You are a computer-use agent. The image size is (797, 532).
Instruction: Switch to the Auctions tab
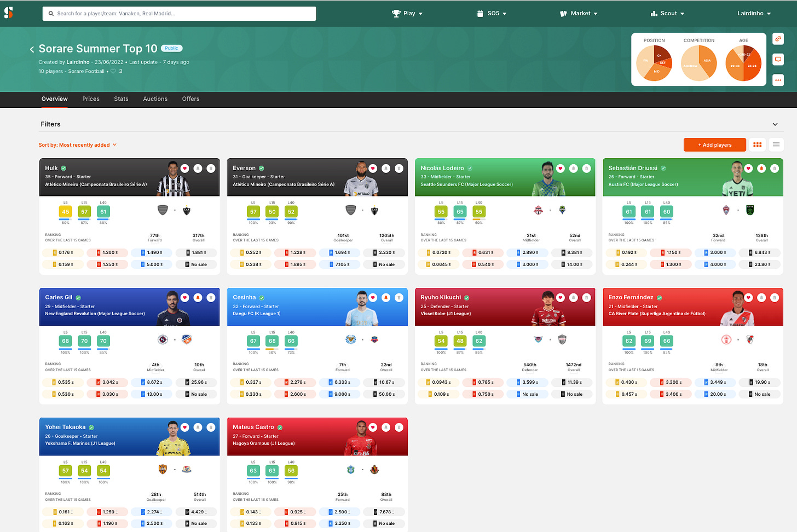click(155, 99)
